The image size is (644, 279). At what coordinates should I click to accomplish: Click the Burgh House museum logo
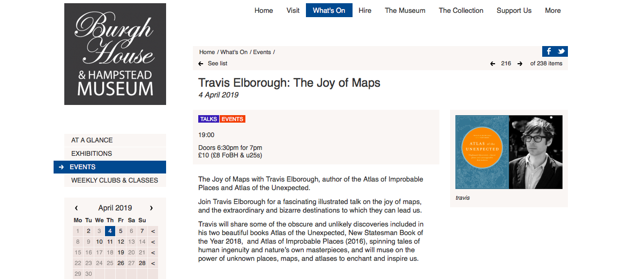tap(115, 54)
